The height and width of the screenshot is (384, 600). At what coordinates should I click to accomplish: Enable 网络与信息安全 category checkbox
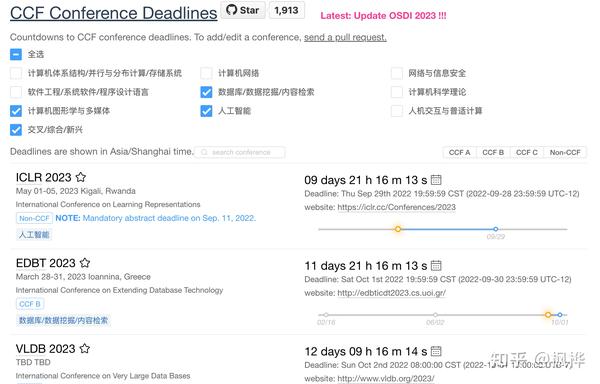pyautogui.click(x=397, y=73)
